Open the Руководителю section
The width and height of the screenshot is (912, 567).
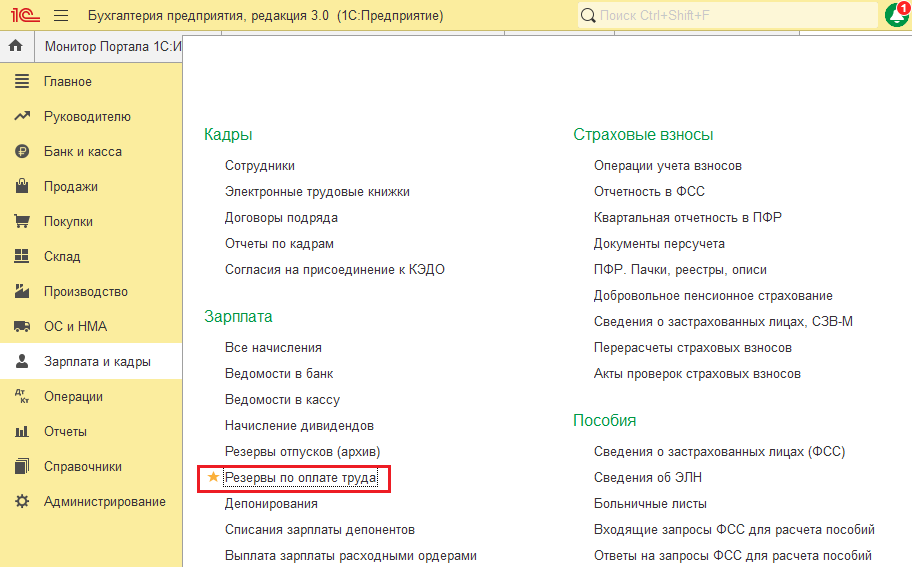tap(87, 116)
